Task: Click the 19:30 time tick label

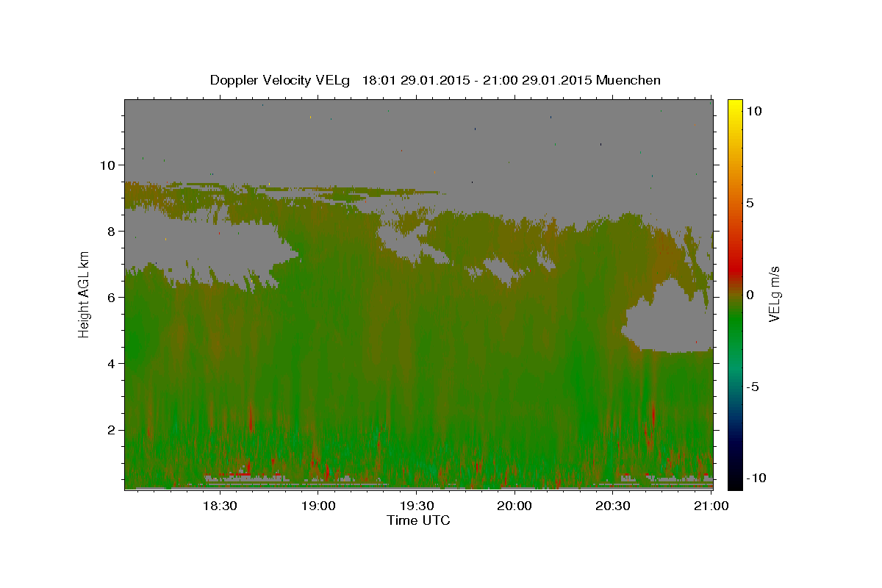Action: [416, 506]
